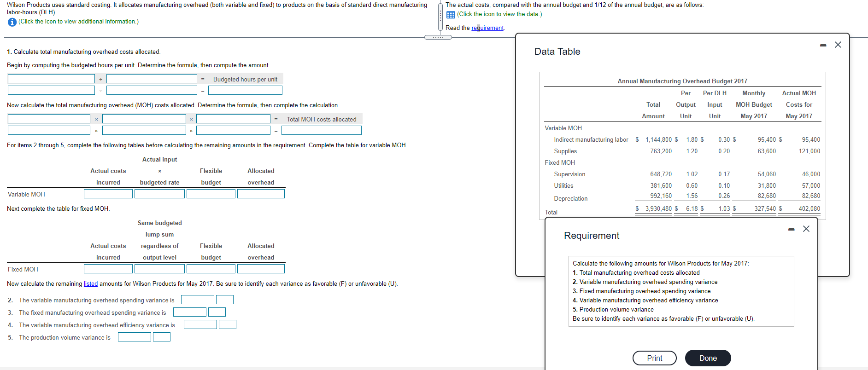Select Variable MOH actual input times budgeted rate box
This screenshot has width=868, height=370.
[159, 194]
